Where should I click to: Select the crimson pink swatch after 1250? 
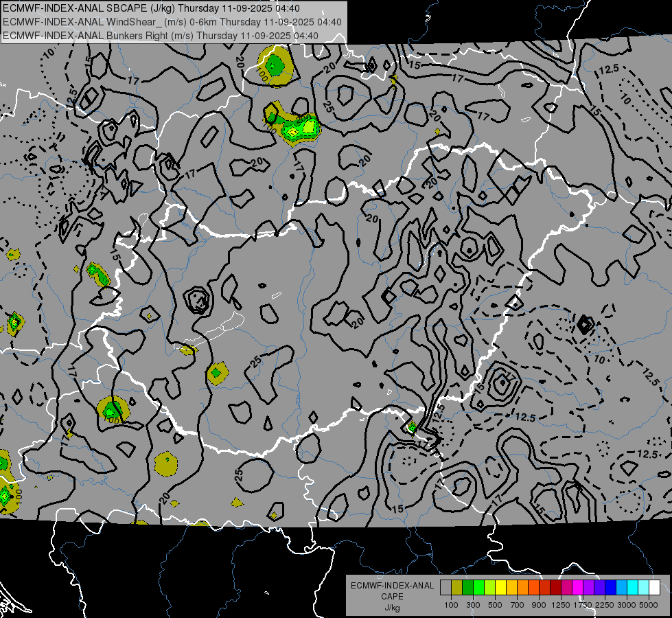pyautogui.click(x=566, y=588)
